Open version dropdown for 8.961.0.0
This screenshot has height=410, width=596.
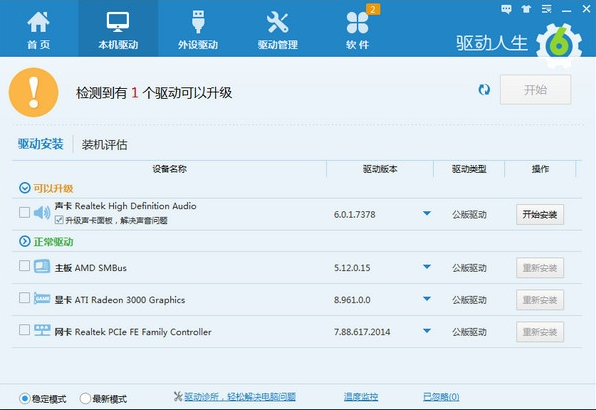point(427,299)
